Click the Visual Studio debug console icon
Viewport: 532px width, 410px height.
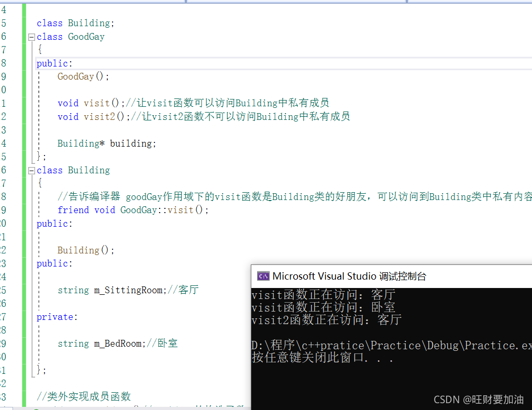[x=263, y=276]
